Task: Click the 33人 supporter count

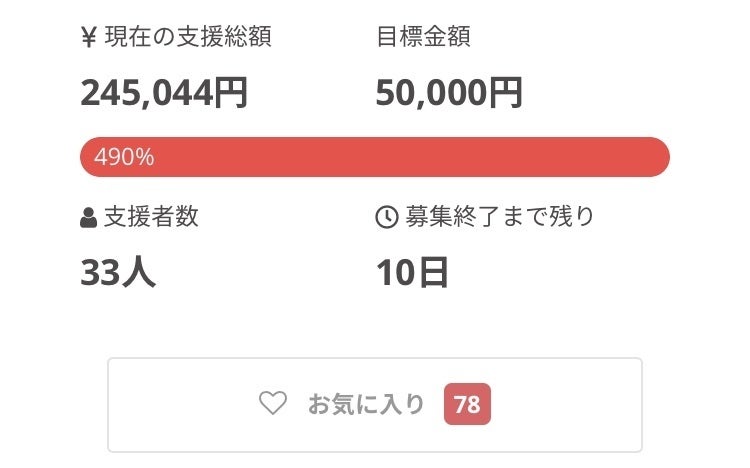Action: pos(118,272)
